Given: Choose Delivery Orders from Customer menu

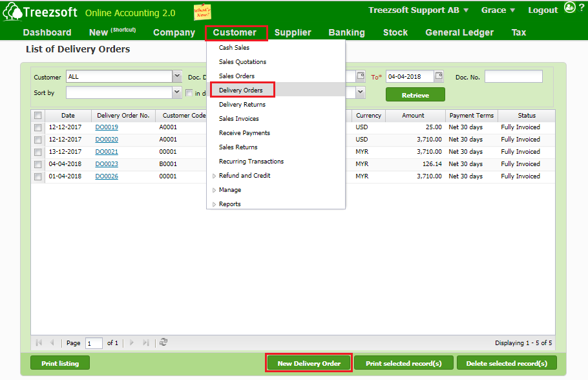Looking at the screenshot, I should click(241, 90).
